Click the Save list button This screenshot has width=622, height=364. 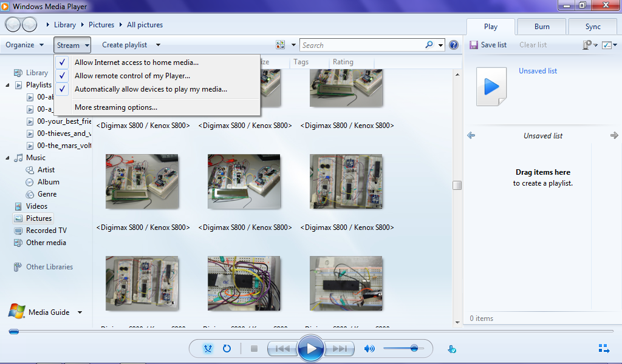point(488,45)
